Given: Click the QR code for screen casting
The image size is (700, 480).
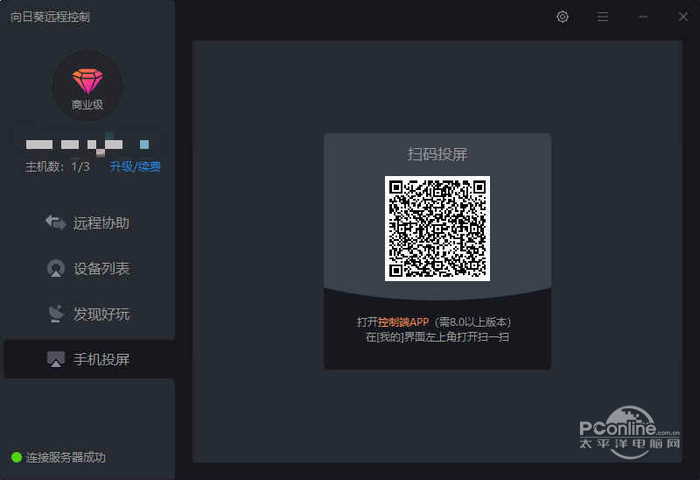Looking at the screenshot, I should (x=438, y=229).
